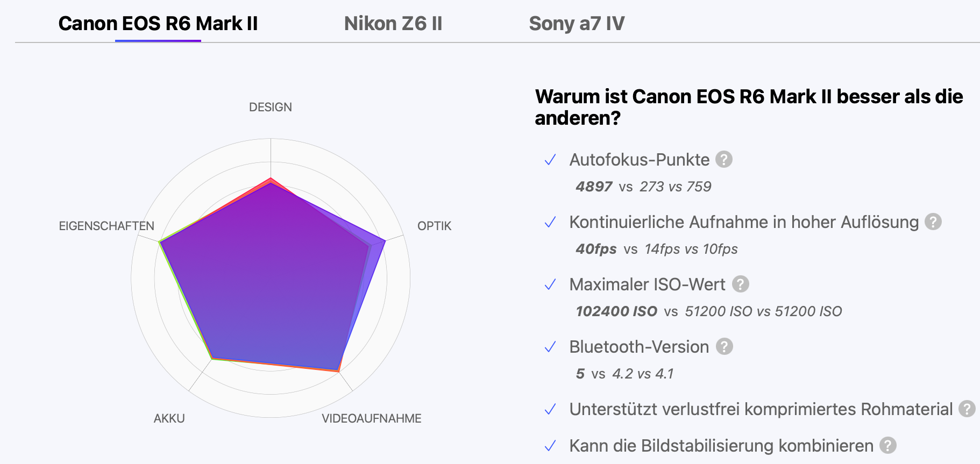Select the Sony a7 IV tab
The width and height of the screenshot is (980, 464).
[x=576, y=24]
